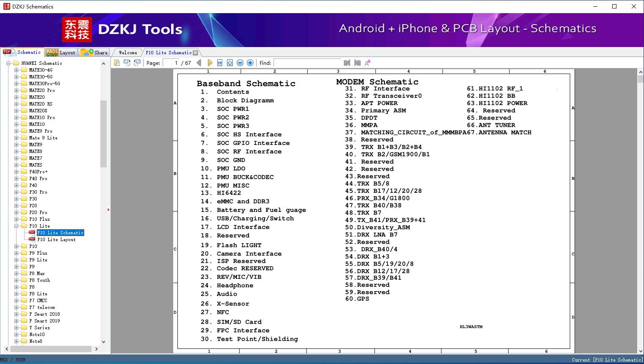
Task: Fit the whole page in view
Action: 230,63
